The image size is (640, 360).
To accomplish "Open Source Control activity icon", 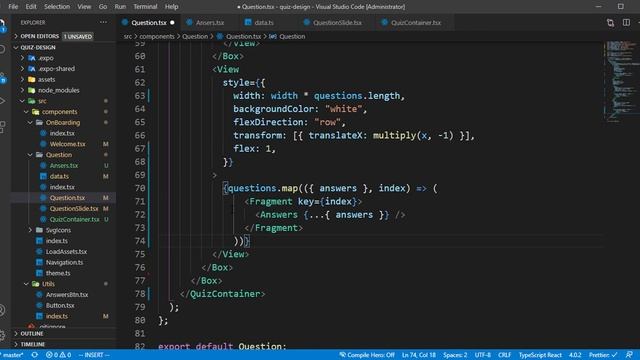I will point(2,77).
